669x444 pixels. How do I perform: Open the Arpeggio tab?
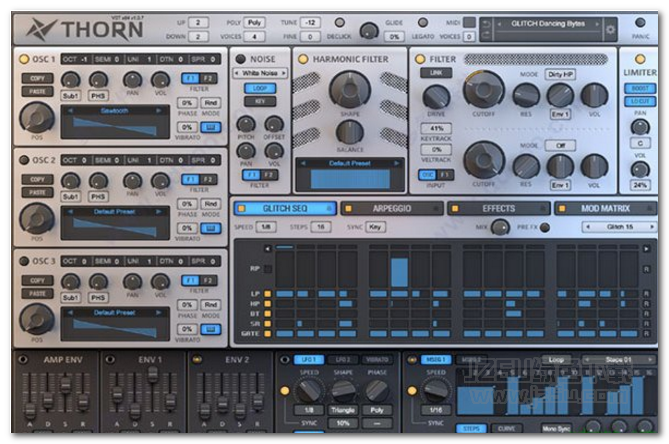tap(392, 209)
